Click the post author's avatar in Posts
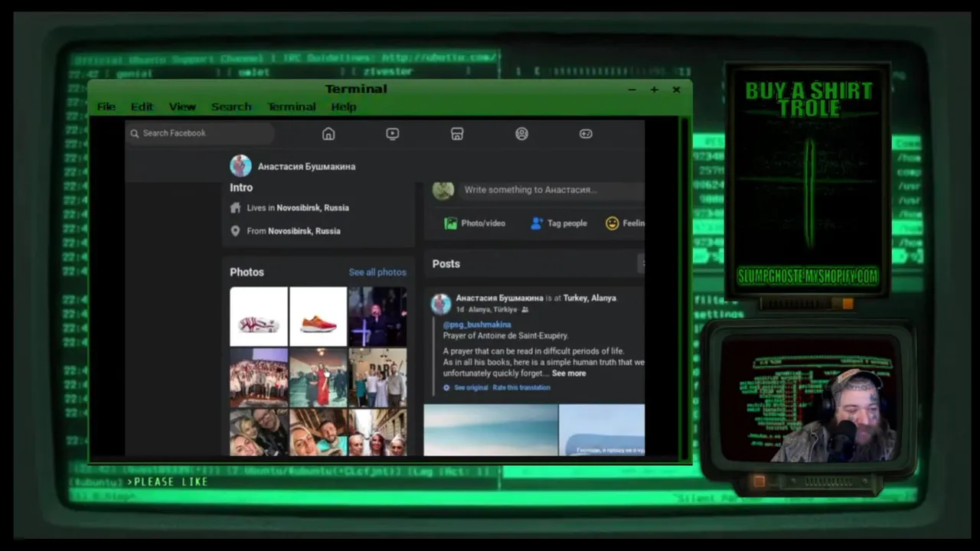Screen dimensions: 980x551 (x=441, y=304)
